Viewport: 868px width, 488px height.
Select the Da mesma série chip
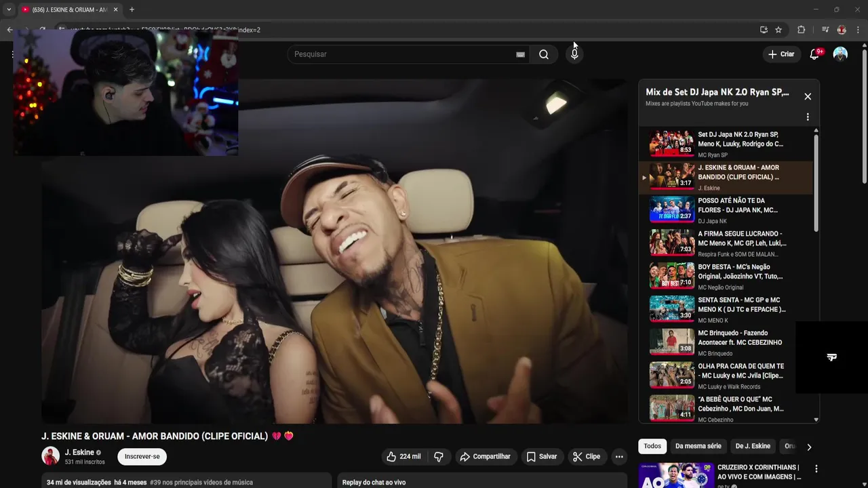click(698, 446)
